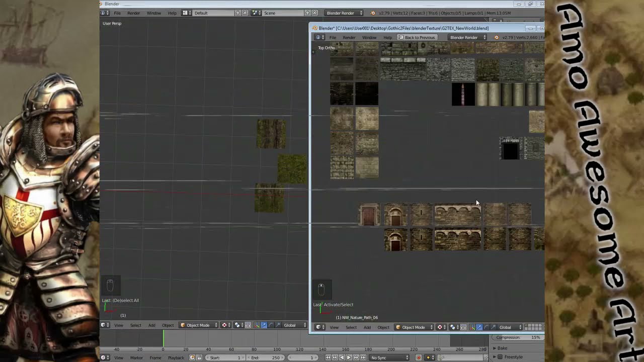Open the View menu in the back window 3D header

click(x=119, y=325)
